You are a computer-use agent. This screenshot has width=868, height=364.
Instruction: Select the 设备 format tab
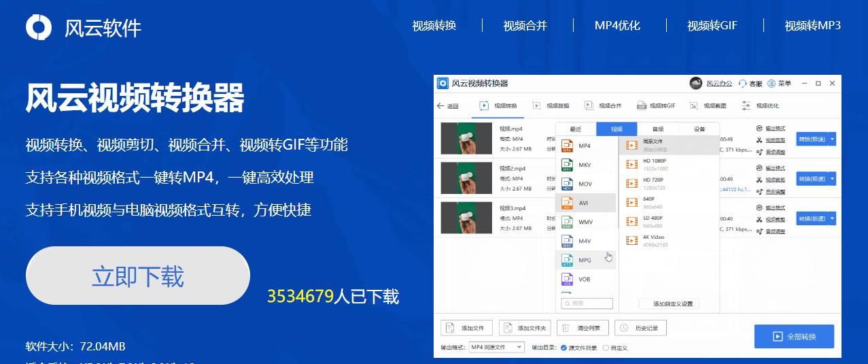point(699,129)
